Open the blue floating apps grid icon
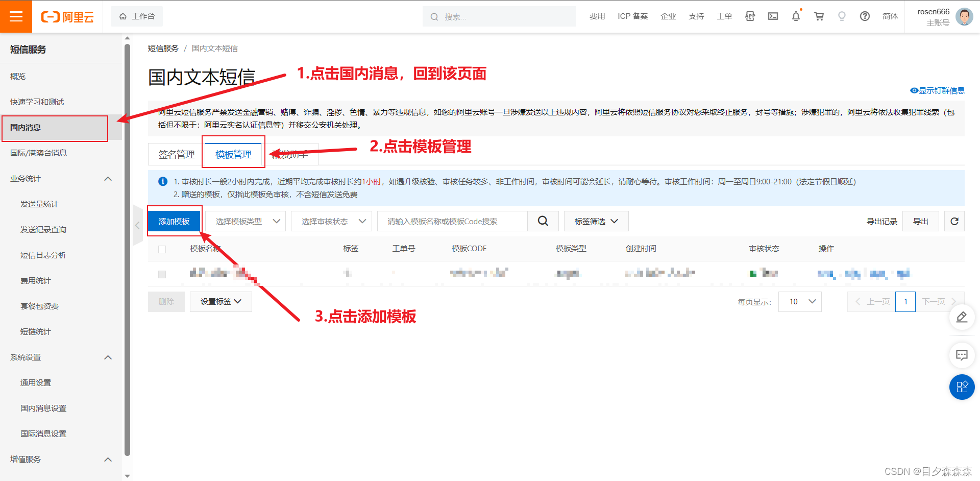This screenshot has height=481, width=980. click(962, 387)
